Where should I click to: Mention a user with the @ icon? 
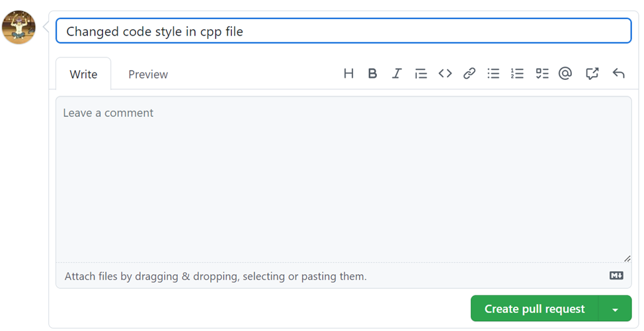[565, 73]
